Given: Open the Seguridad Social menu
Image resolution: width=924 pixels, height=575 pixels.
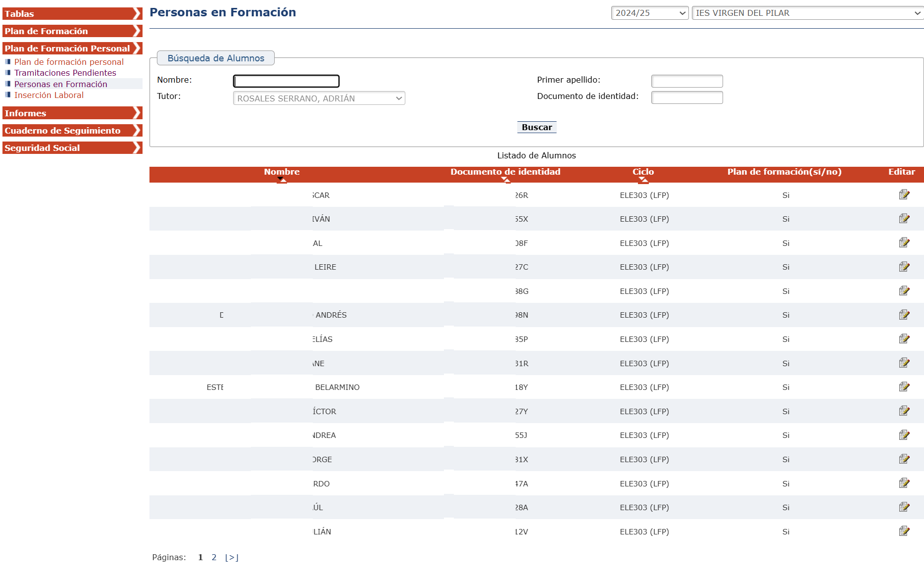Looking at the screenshot, I should 72,148.
